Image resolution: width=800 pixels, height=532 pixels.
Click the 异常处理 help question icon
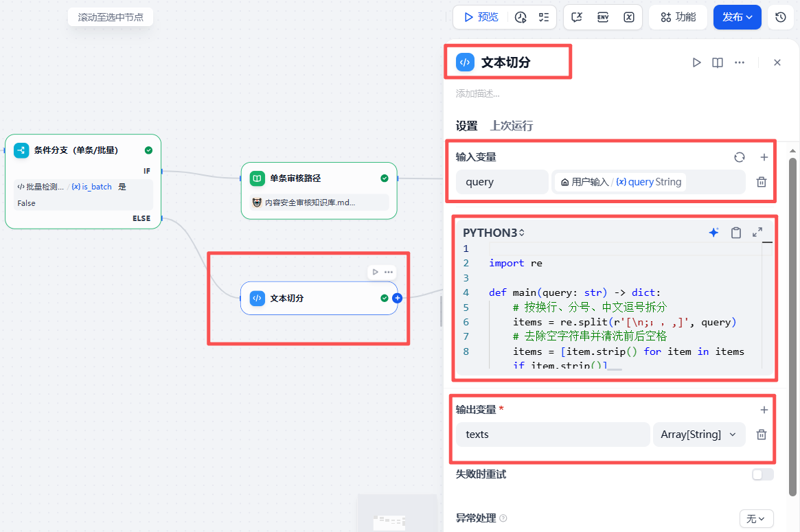click(503, 518)
